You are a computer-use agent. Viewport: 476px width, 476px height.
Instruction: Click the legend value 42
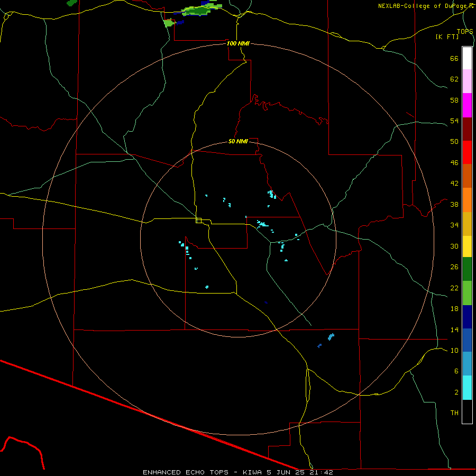pyautogui.click(x=454, y=184)
